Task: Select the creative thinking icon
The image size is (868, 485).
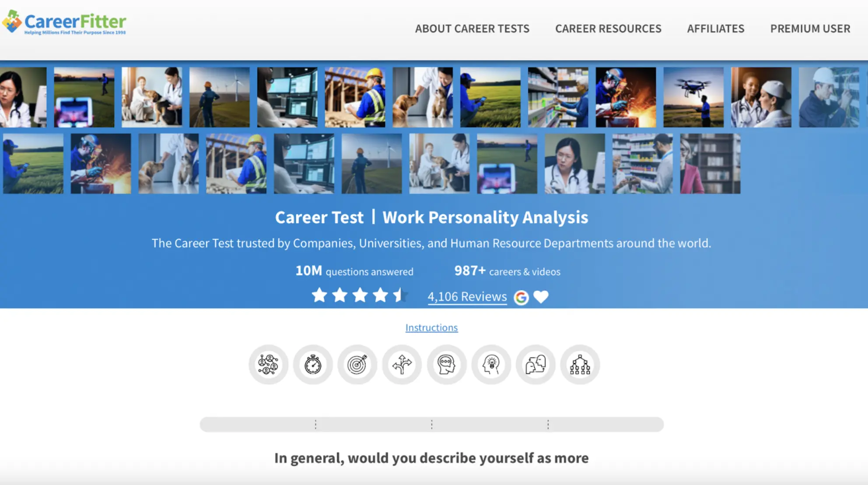Action: (491, 365)
